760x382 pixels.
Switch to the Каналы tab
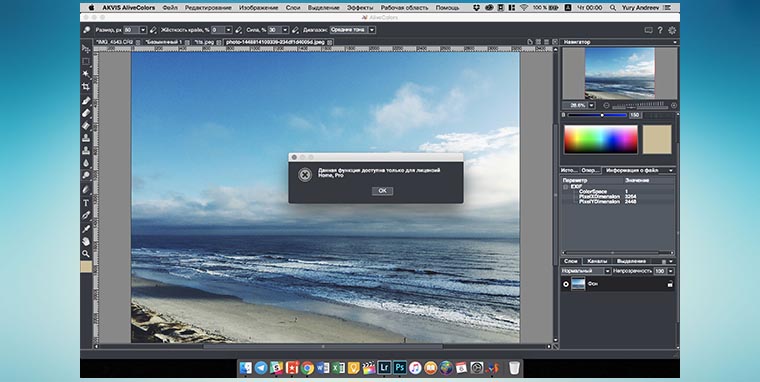597,261
